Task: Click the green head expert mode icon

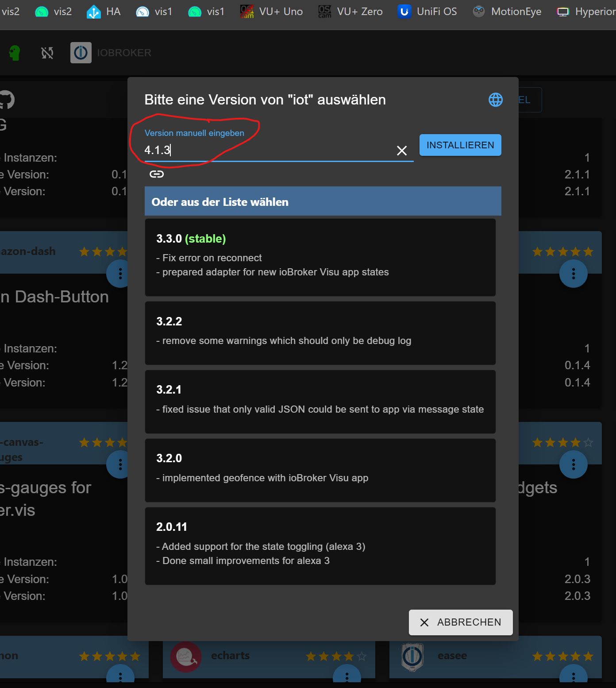Action: tap(15, 53)
